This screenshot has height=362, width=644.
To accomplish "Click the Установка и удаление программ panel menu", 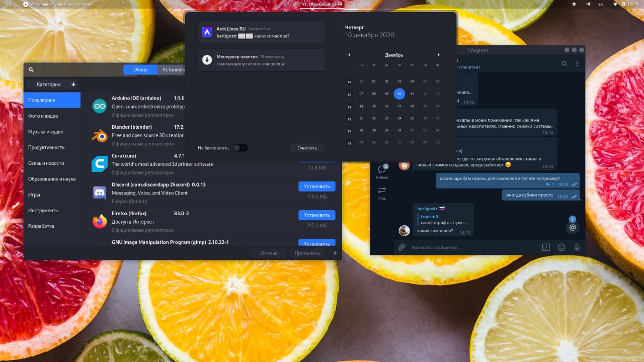I will pos(57,4).
